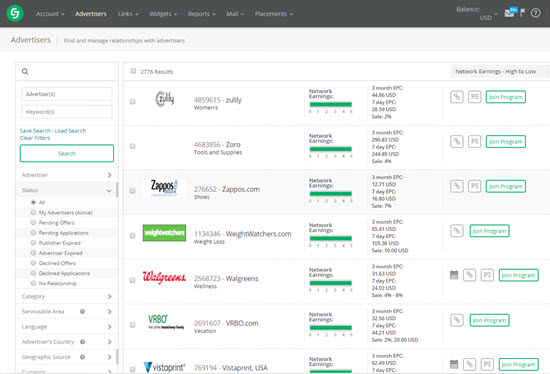
Task: Open the Network Earnings sort dropdown
Action: (x=500, y=72)
